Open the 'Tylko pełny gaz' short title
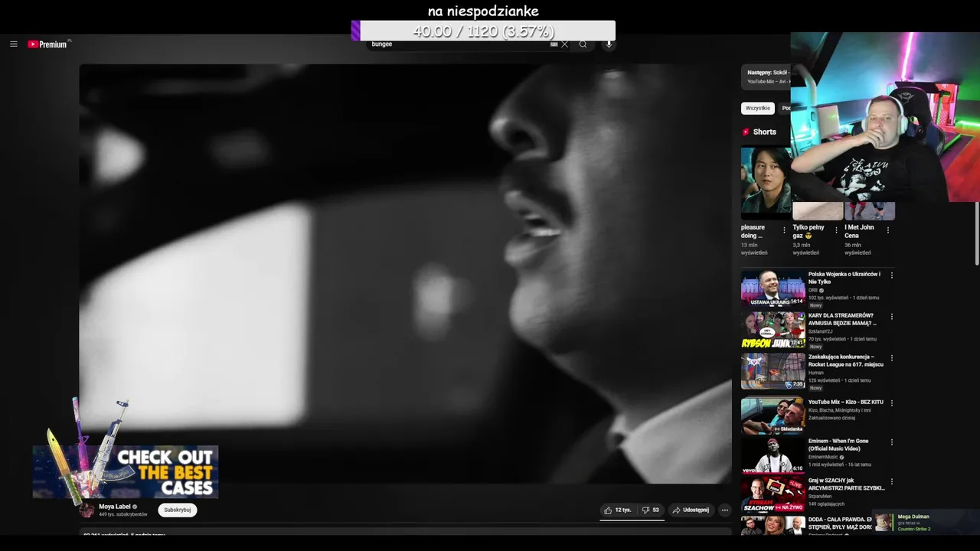The height and width of the screenshot is (551, 980). click(808, 231)
